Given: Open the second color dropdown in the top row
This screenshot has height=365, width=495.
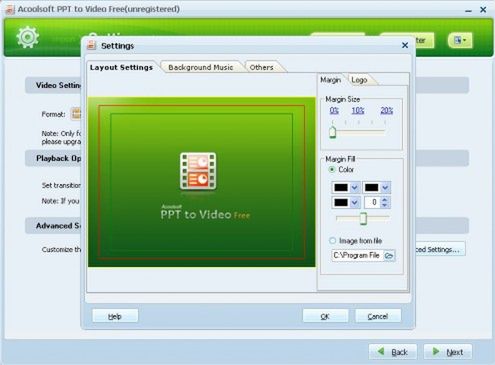Looking at the screenshot, I should 385,188.
